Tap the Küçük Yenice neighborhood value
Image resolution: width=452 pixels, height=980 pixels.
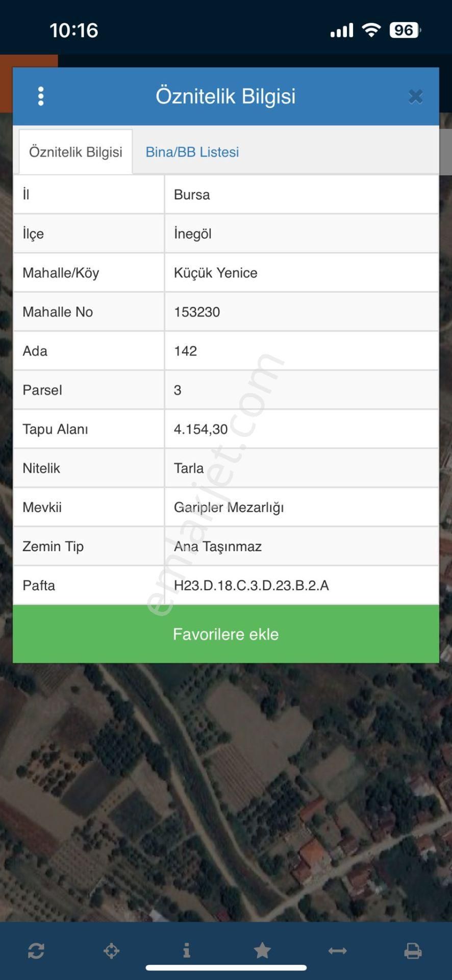point(215,273)
